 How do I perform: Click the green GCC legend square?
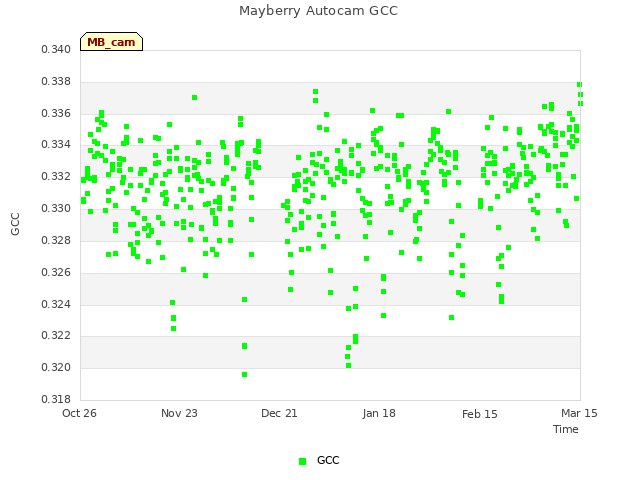[302, 461]
